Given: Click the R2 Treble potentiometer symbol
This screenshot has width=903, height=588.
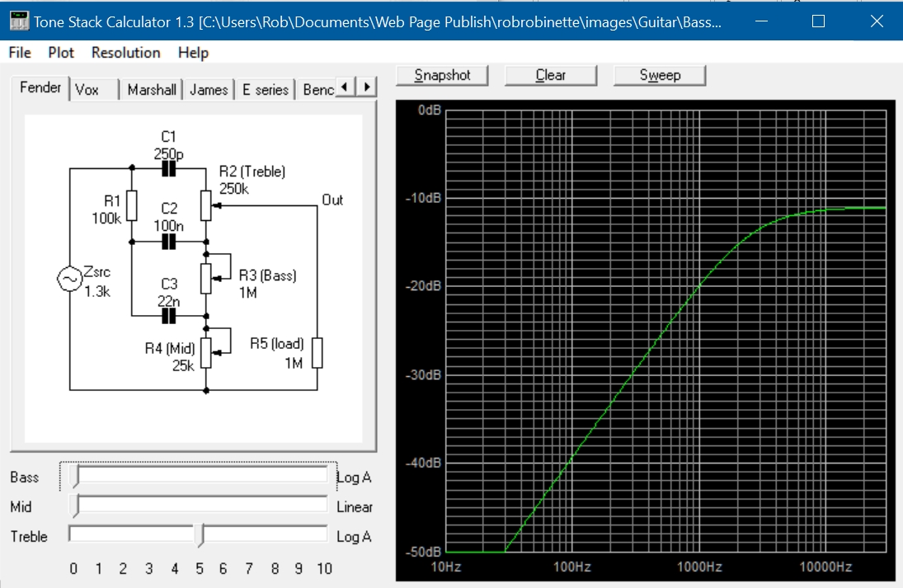Looking at the screenshot, I should tap(206, 205).
